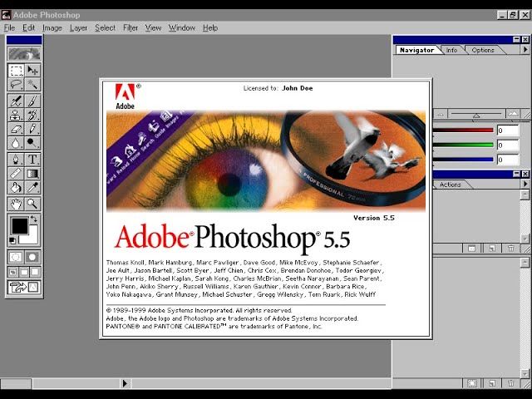
Task: Reset default foreground and background colors
Action: [x=12, y=241]
